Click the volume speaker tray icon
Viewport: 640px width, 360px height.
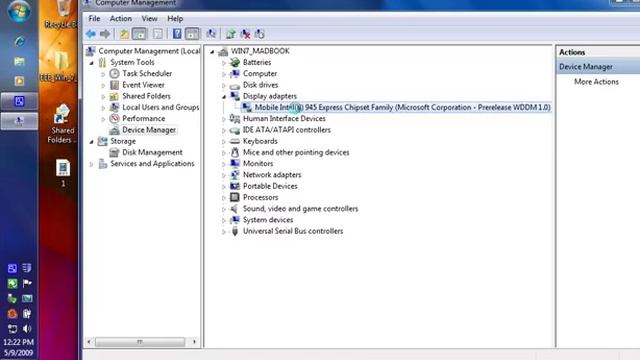[27, 329]
